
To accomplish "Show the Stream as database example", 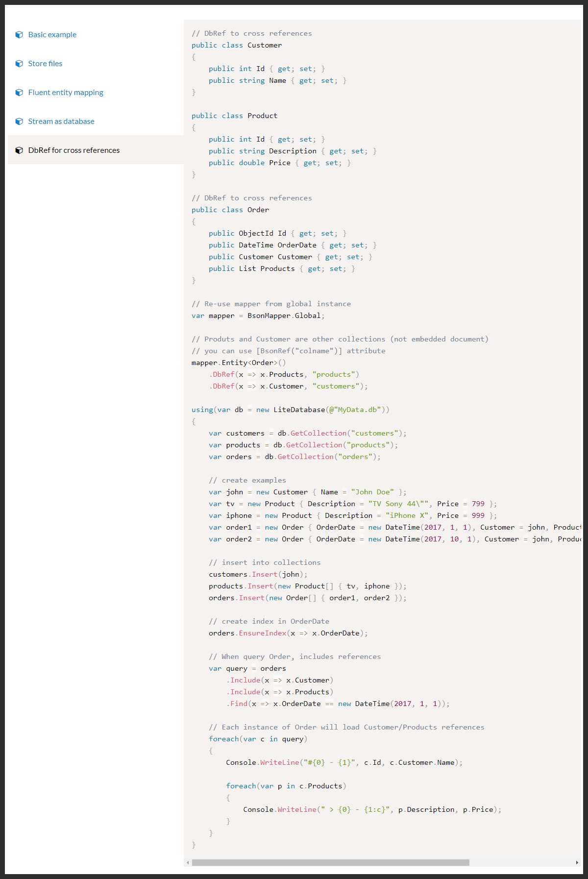I will pos(61,122).
